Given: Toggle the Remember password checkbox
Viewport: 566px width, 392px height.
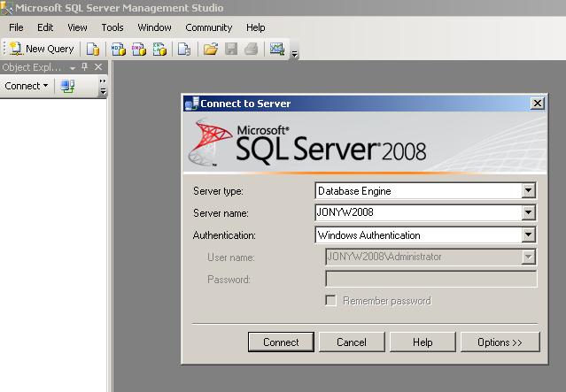Looking at the screenshot, I should (330, 300).
